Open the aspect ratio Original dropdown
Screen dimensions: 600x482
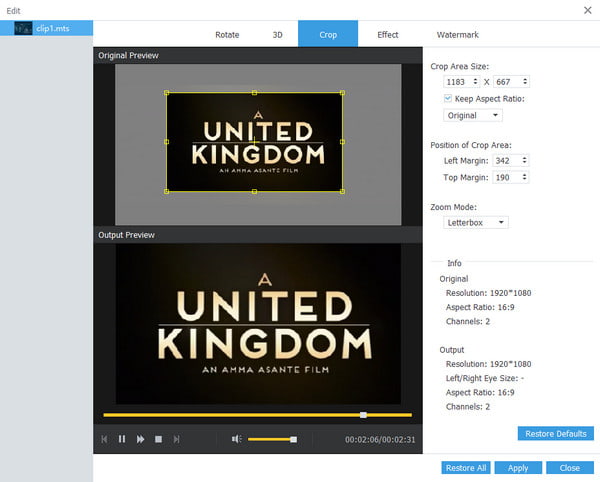tap(474, 115)
